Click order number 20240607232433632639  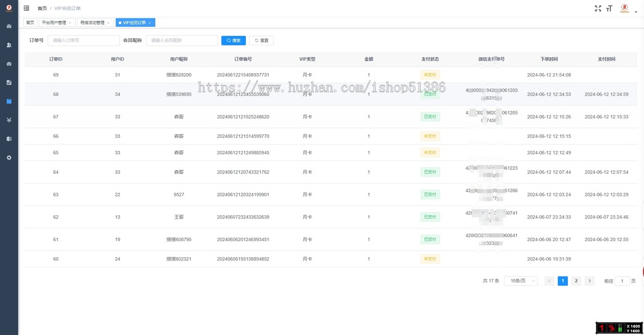click(243, 217)
